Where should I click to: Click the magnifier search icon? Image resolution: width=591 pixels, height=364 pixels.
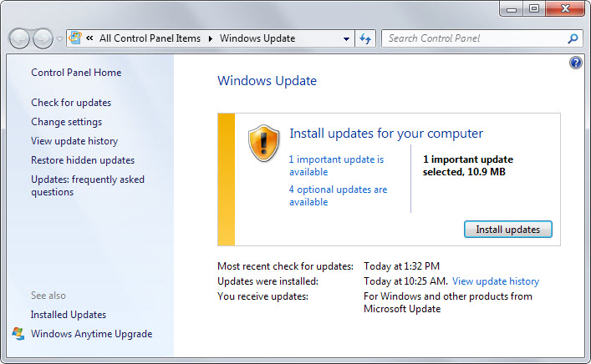coord(573,38)
